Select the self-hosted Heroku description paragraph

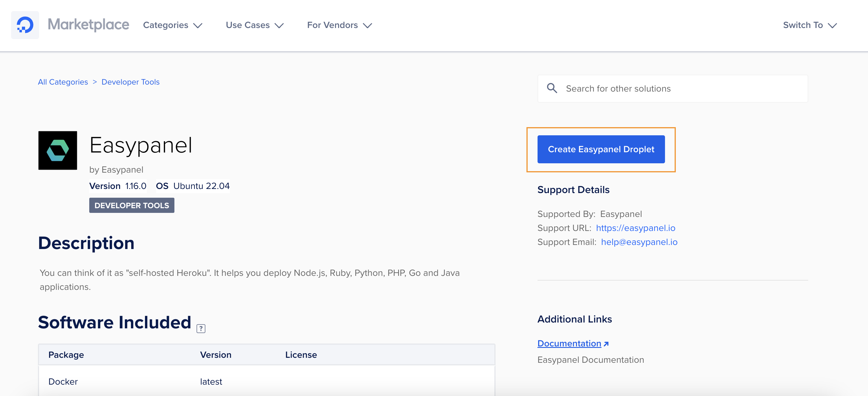click(250, 280)
